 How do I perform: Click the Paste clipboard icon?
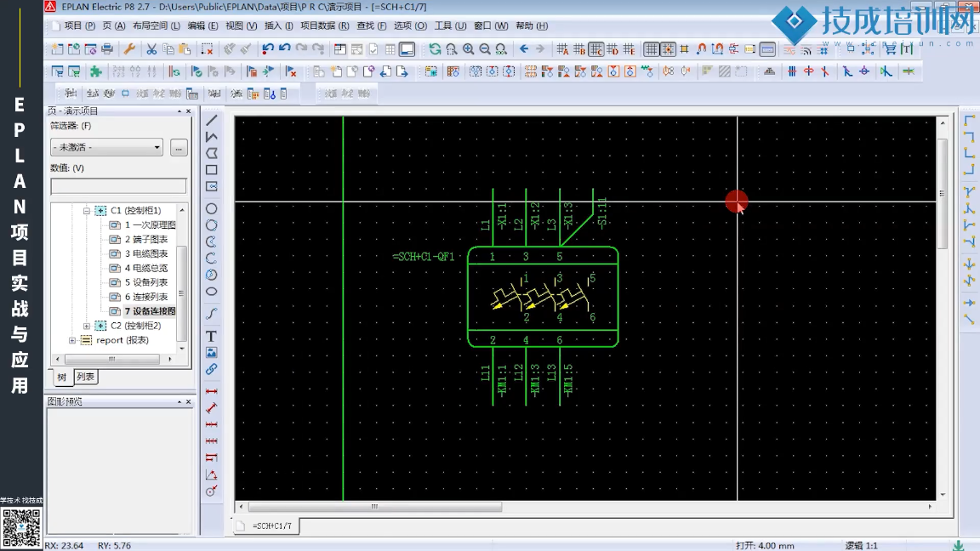pyautogui.click(x=185, y=48)
